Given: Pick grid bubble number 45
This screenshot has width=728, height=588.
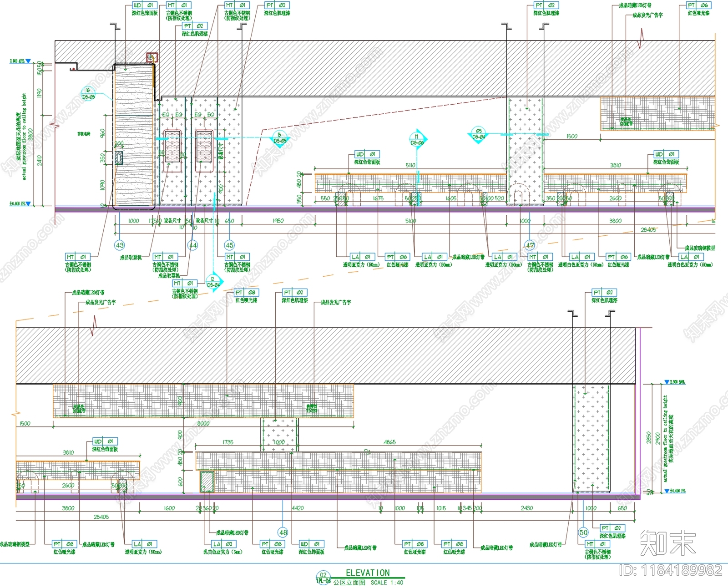Looking at the screenshot, I should click(229, 245).
